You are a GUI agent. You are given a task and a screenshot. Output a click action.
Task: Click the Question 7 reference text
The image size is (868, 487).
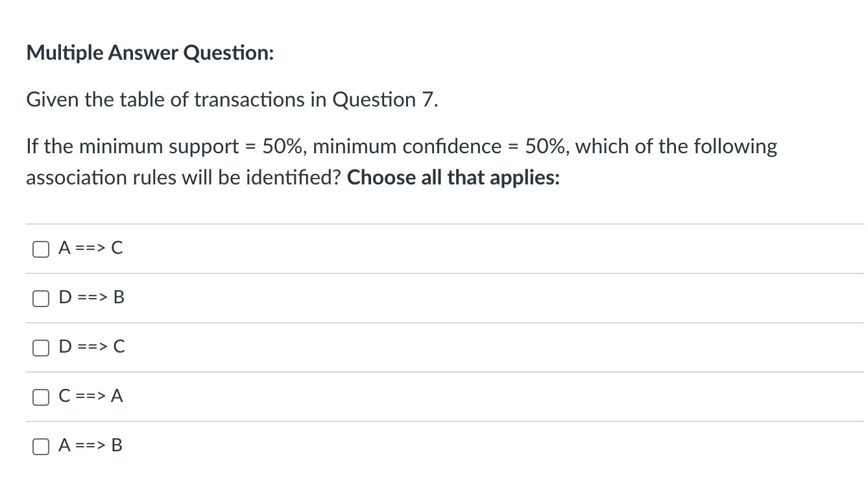tap(386, 99)
